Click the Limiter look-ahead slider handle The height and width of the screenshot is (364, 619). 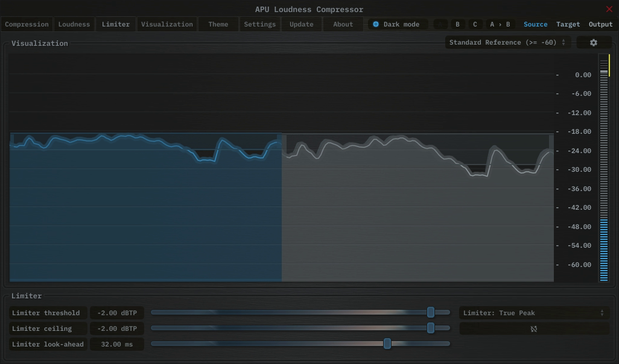point(387,344)
